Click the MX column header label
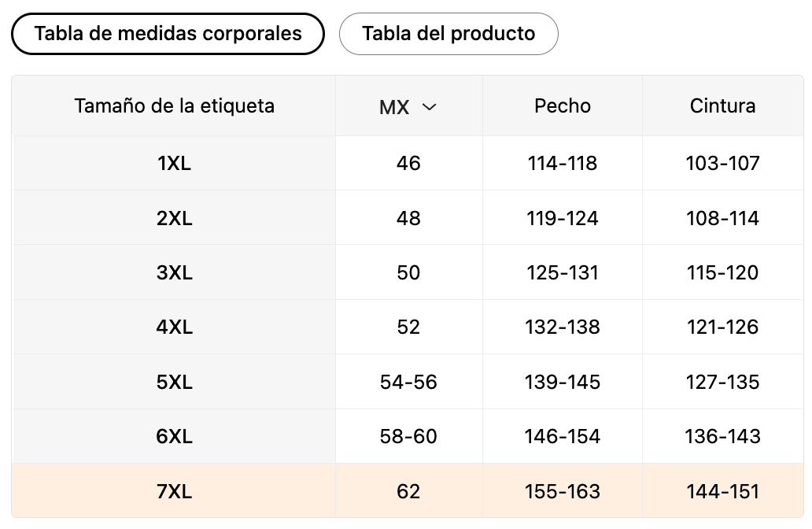 (x=394, y=108)
